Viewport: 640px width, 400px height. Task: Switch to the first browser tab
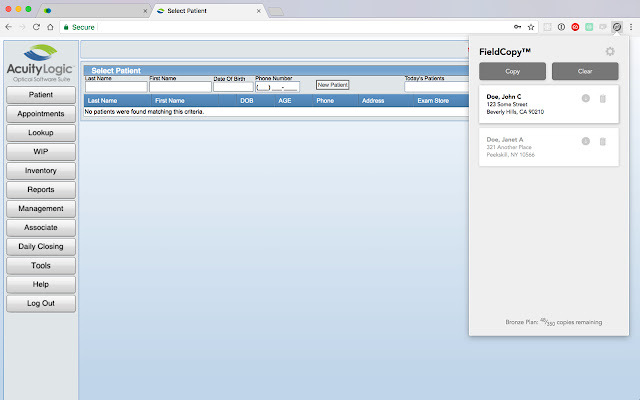click(x=93, y=11)
